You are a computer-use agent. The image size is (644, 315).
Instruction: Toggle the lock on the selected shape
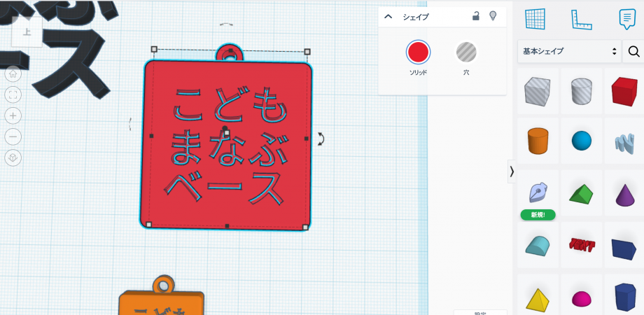(x=476, y=16)
